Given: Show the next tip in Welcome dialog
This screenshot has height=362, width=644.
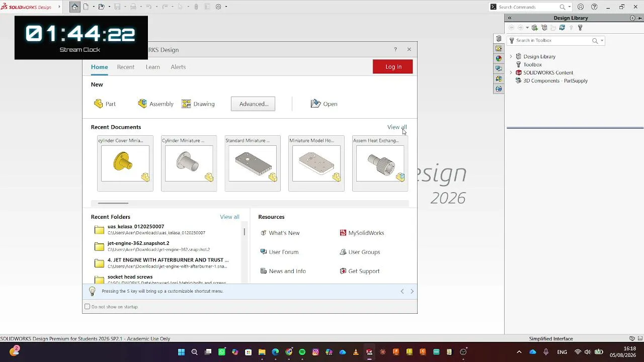Looking at the screenshot, I should click(412, 292).
